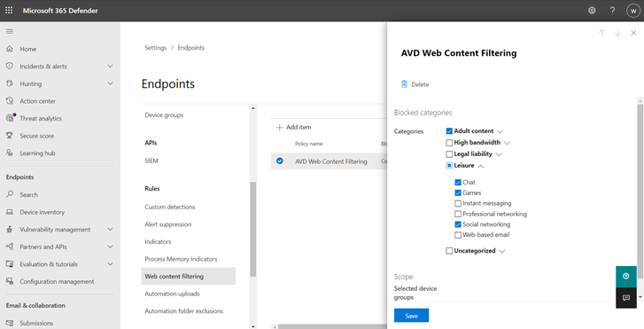Image resolution: width=644 pixels, height=329 pixels.
Task: Click the Secure score trophy icon
Action: [10, 136]
